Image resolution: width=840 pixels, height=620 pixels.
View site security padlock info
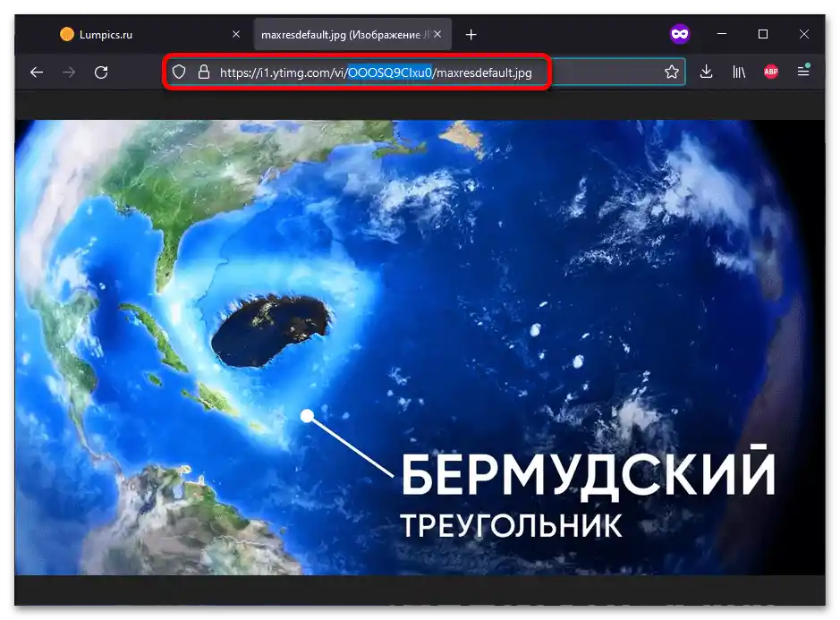click(x=204, y=72)
